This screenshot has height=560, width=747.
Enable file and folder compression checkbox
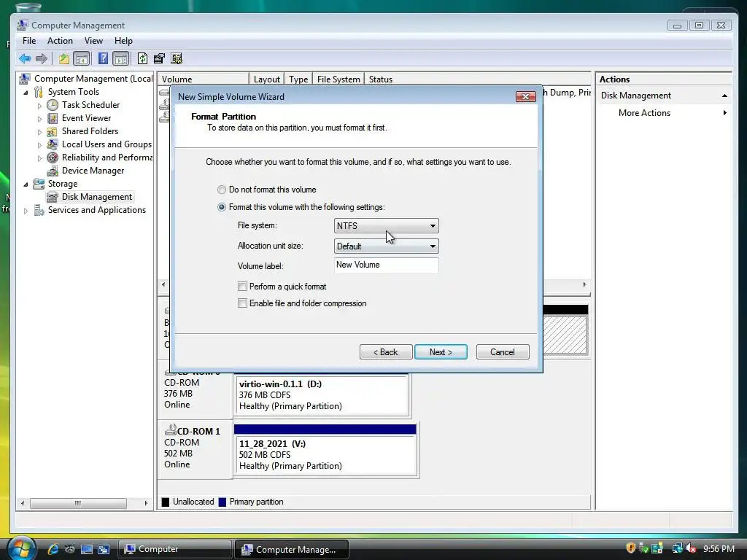pos(242,303)
